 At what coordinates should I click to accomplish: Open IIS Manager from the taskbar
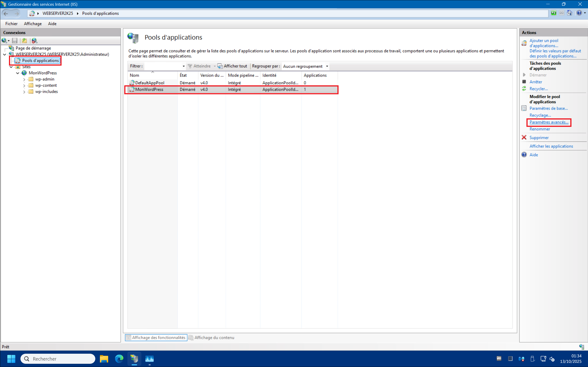click(x=134, y=359)
